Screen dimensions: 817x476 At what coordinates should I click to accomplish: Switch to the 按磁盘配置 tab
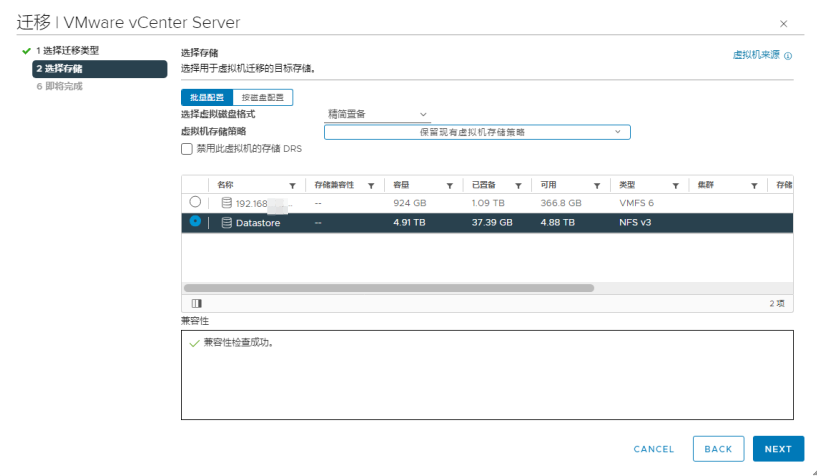[263, 97]
